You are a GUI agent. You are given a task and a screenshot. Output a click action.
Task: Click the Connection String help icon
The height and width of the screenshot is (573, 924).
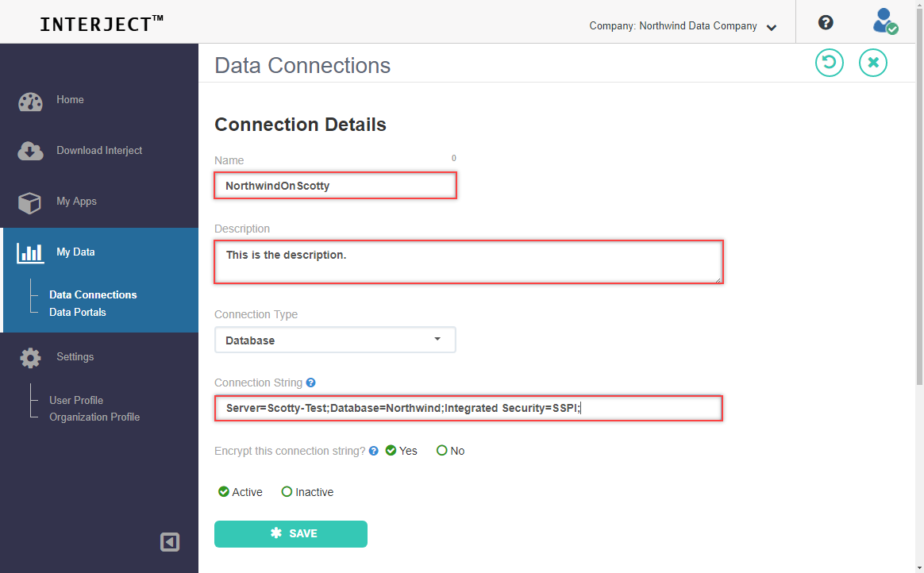pyautogui.click(x=310, y=383)
